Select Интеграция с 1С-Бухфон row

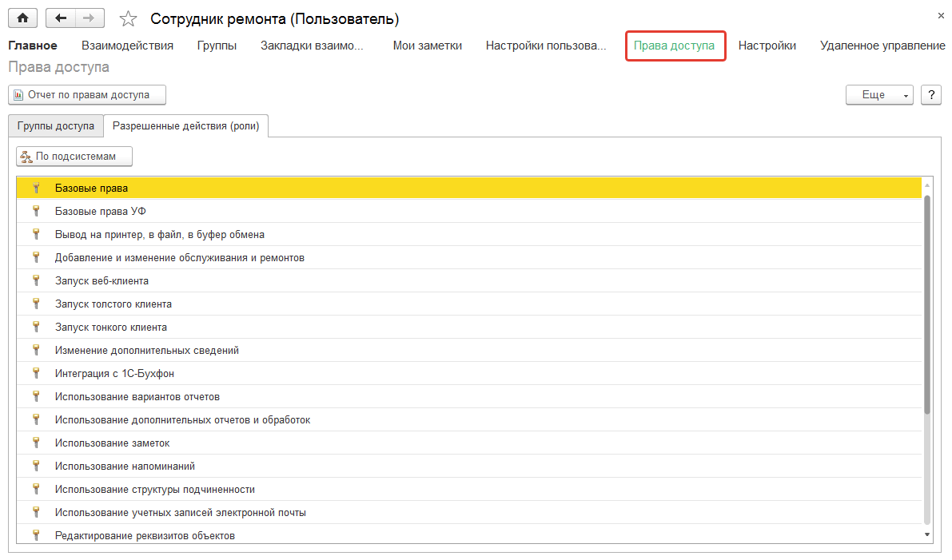pyautogui.click(x=468, y=373)
